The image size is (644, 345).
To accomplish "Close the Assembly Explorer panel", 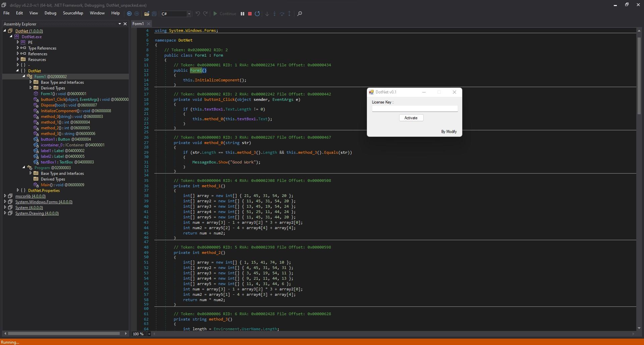I will [125, 24].
